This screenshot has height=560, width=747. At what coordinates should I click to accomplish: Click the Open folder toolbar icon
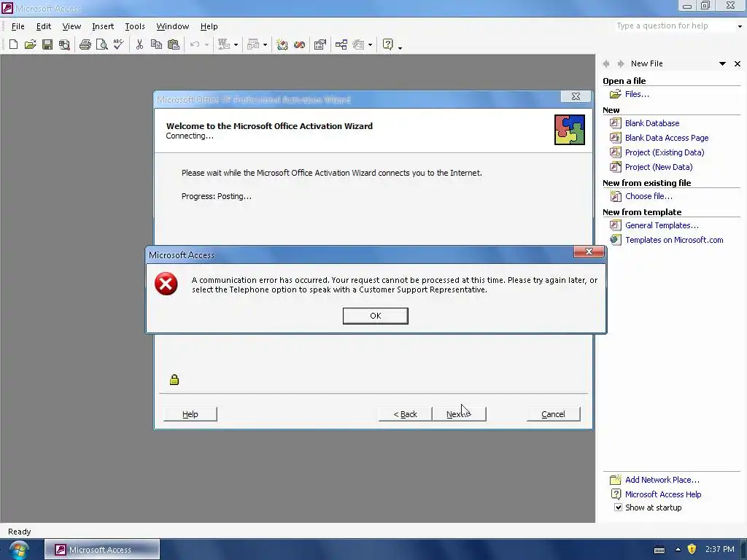coord(30,44)
